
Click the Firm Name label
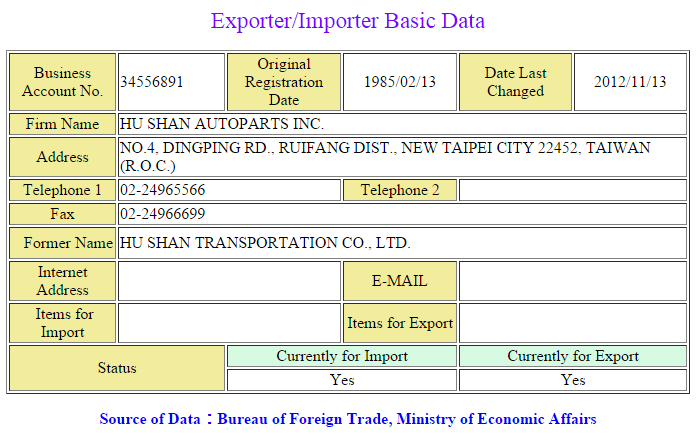click(x=63, y=124)
